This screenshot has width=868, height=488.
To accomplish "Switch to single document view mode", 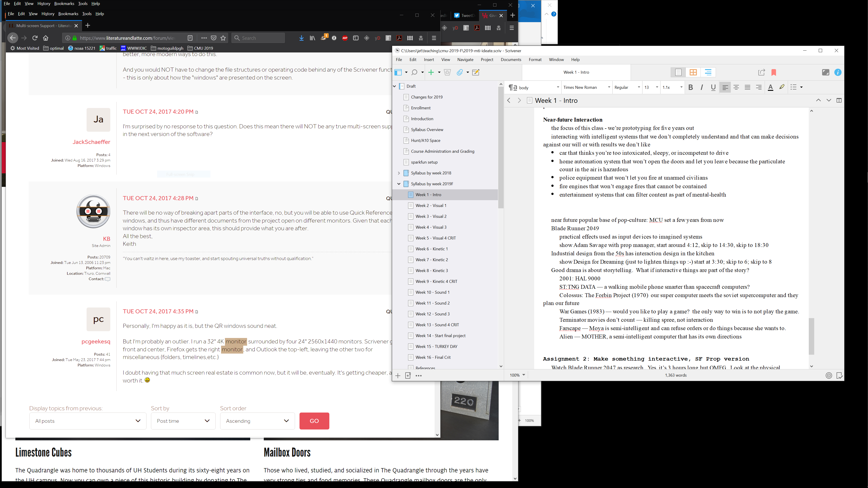I will (678, 72).
